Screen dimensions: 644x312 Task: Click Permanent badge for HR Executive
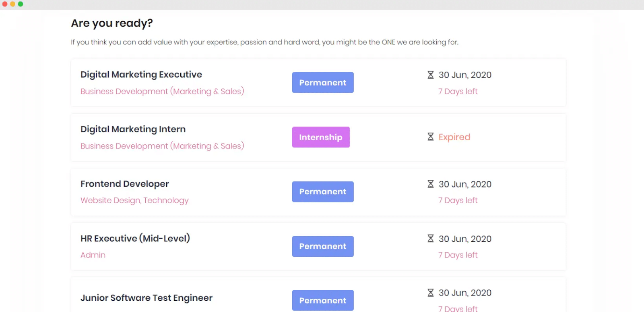click(323, 246)
